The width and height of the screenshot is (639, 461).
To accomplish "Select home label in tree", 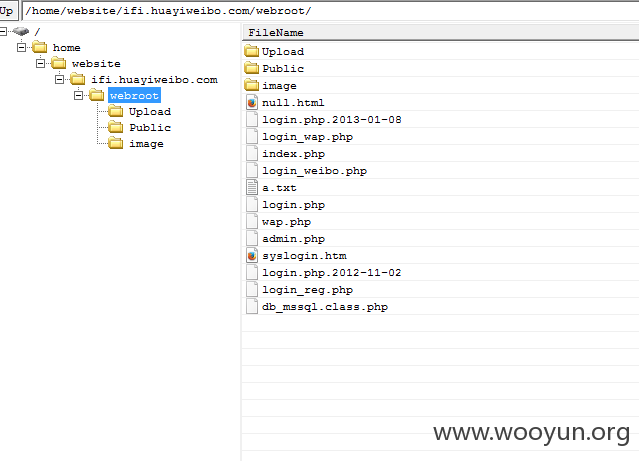I will 66,48.
